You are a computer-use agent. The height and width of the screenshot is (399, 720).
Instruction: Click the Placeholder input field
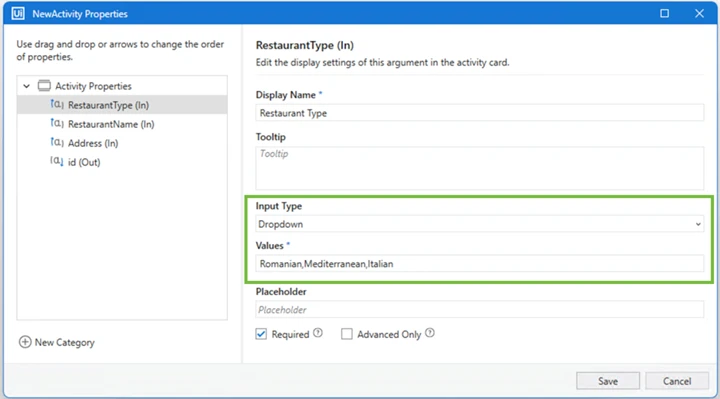[x=479, y=309]
